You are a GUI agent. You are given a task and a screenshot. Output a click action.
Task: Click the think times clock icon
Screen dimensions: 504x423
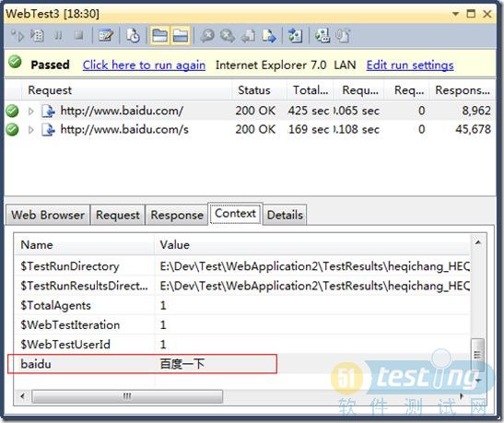133,35
